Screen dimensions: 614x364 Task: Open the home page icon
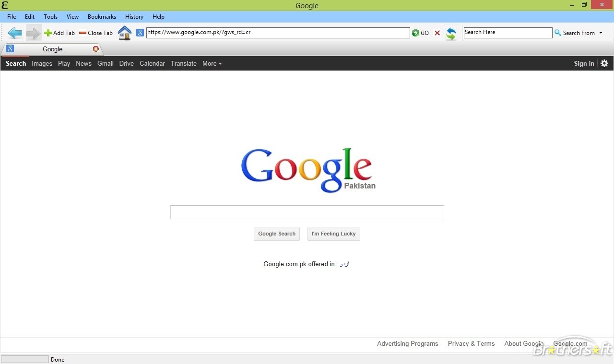[125, 33]
